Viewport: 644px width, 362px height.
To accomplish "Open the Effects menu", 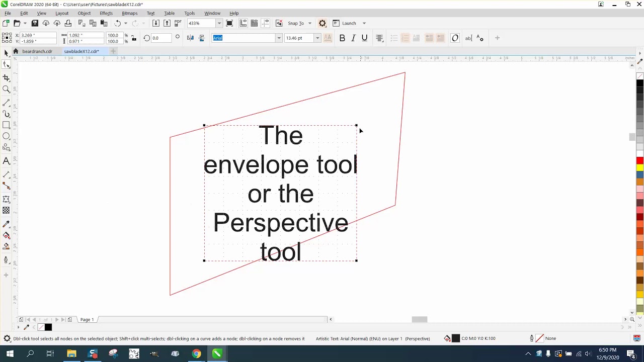I will point(106,13).
